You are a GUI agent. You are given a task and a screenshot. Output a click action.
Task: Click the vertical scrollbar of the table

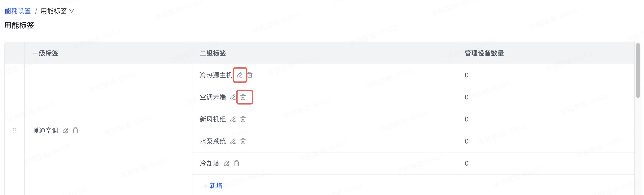pos(638,70)
